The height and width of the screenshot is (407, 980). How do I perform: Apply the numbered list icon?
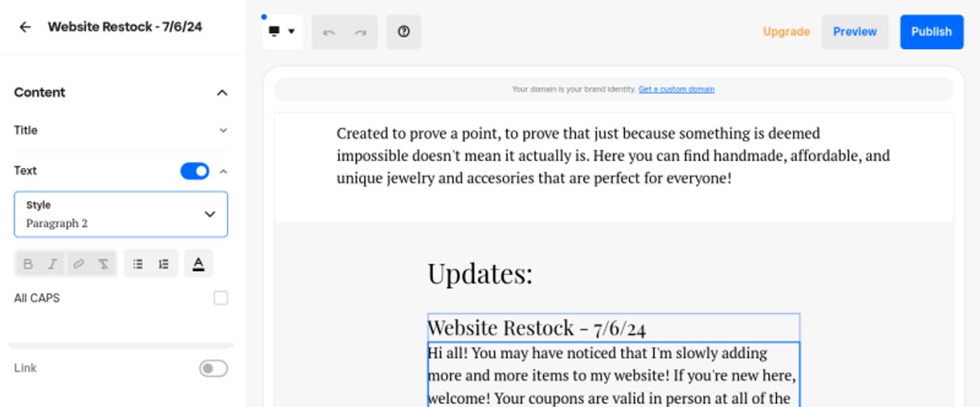(162, 263)
